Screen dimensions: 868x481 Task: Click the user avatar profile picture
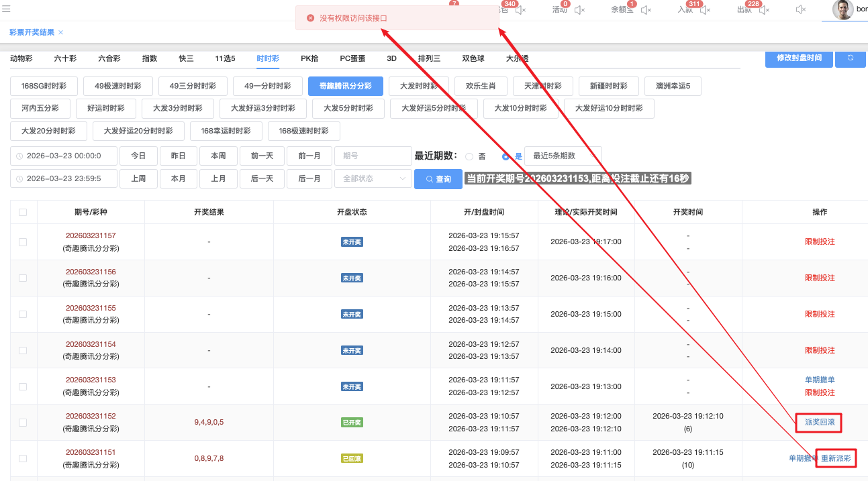click(842, 9)
